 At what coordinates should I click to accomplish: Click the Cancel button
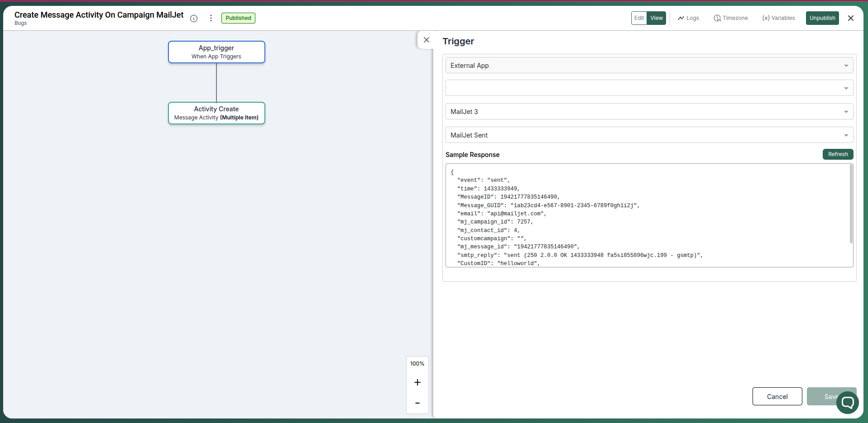pos(777,396)
